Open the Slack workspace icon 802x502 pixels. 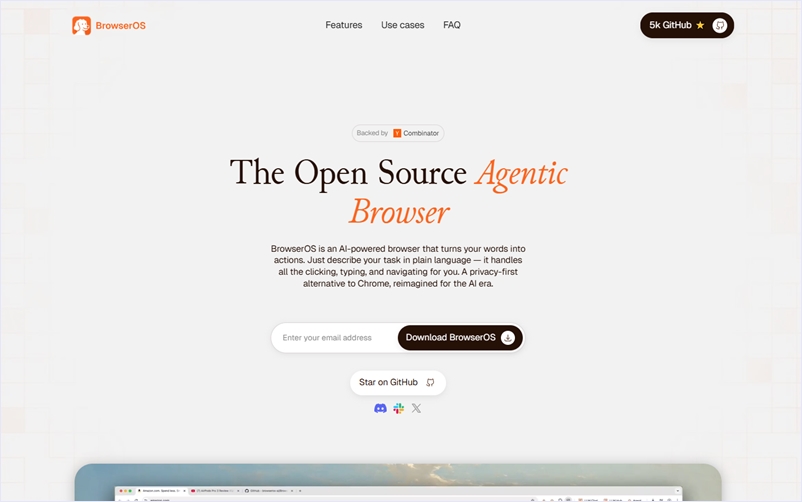click(398, 408)
